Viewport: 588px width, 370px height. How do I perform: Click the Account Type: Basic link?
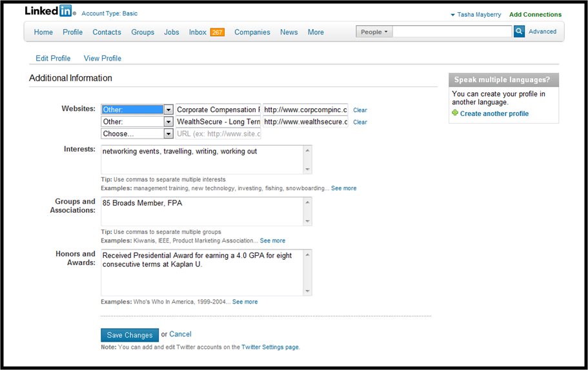pyautogui.click(x=110, y=14)
